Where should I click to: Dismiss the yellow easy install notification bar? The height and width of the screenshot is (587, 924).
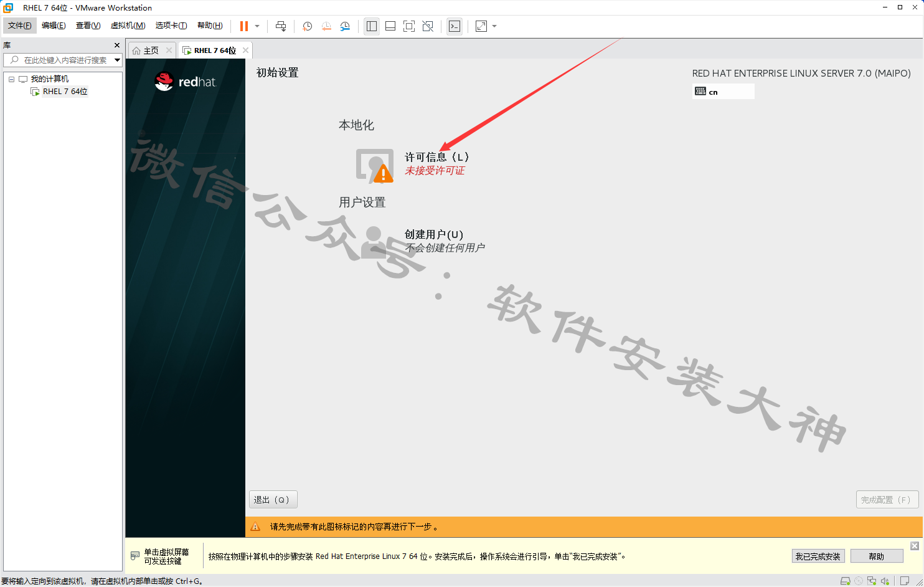click(x=915, y=546)
